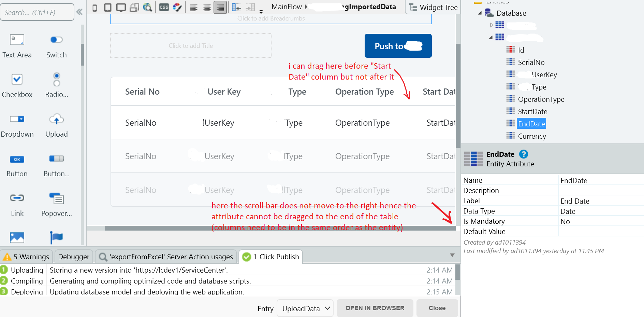The height and width of the screenshot is (317, 644).
Task: Collapse the toolbox with double chevron
Action: (x=79, y=12)
